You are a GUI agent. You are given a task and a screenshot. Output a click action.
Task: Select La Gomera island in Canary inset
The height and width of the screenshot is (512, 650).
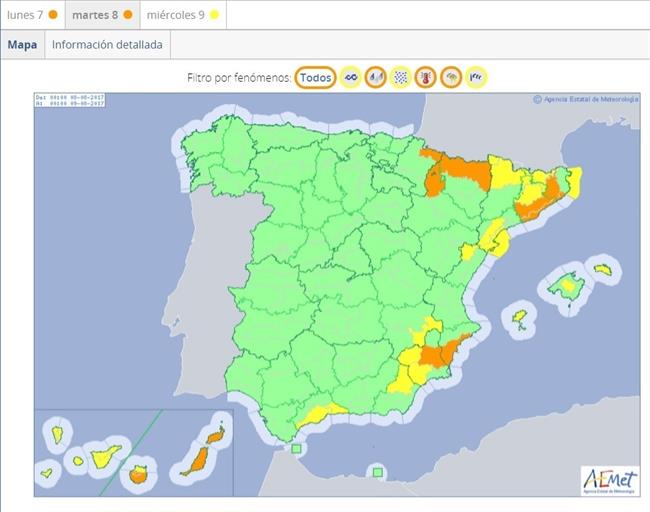tap(78, 461)
